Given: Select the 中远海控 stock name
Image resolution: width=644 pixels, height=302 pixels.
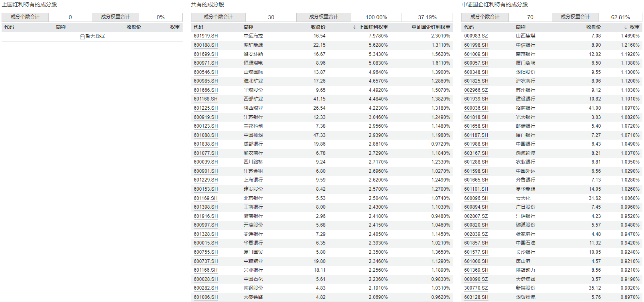Looking at the screenshot, I should click(253, 36).
